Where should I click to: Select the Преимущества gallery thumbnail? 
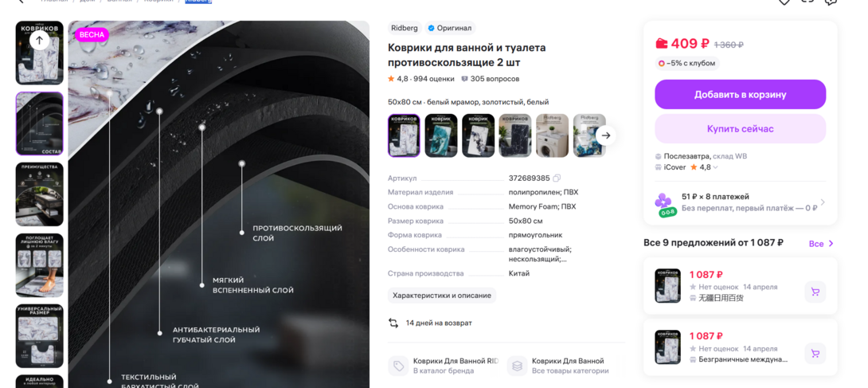pos(39,194)
